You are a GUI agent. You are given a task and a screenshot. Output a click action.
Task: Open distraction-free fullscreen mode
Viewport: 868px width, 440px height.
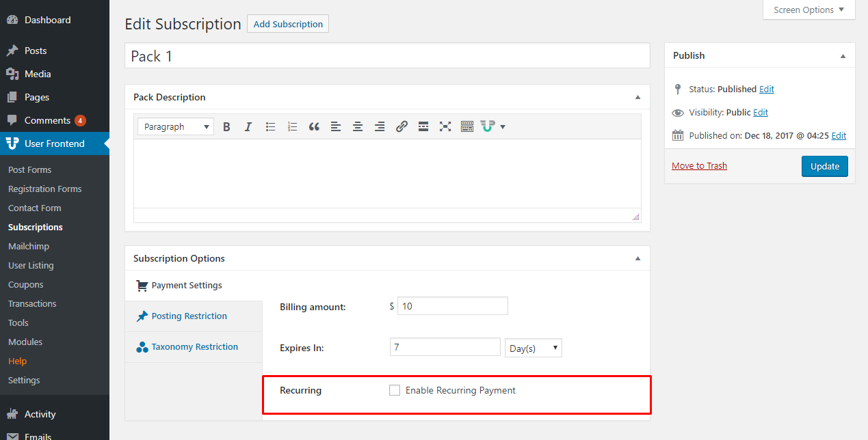coord(445,126)
